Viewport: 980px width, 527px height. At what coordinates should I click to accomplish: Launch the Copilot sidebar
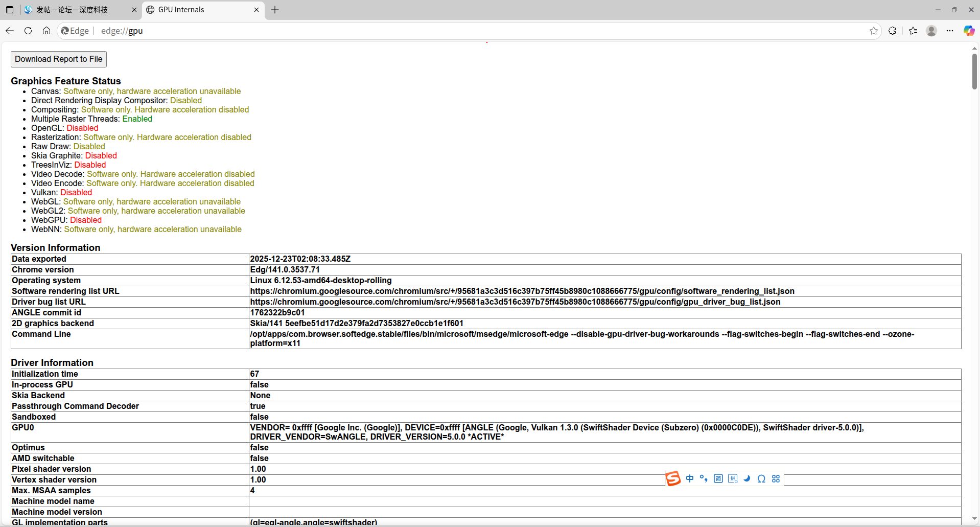[x=969, y=31]
